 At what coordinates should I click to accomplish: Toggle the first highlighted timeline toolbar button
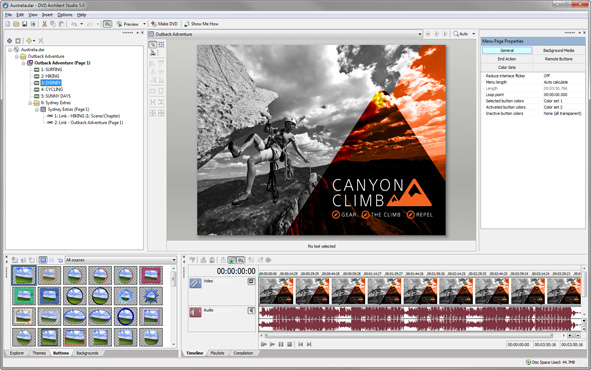point(231,260)
